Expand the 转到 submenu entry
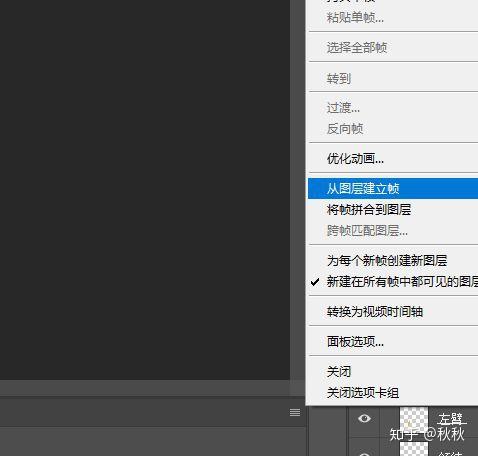The width and height of the screenshot is (478, 456). coord(393,79)
